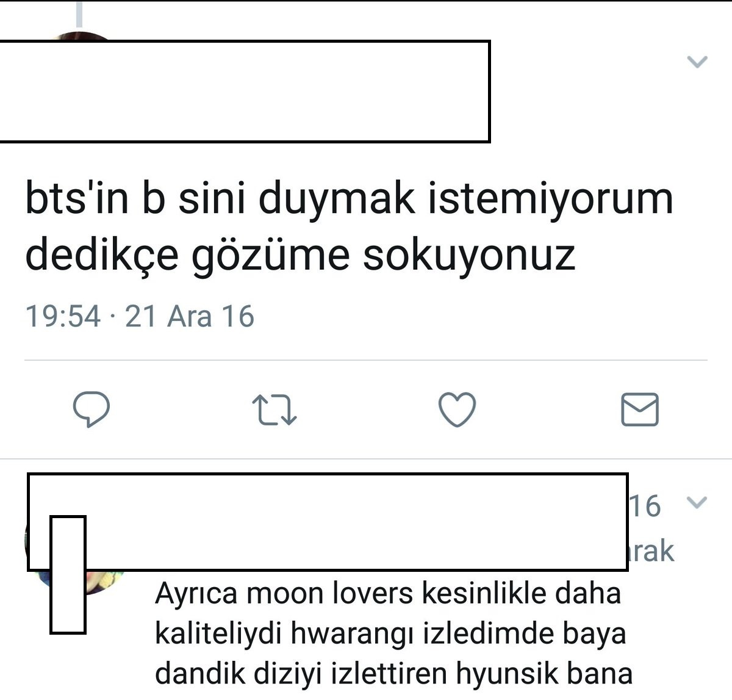Expand the reply tweet's chevron menu
The image size is (732, 700).
[x=697, y=503]
